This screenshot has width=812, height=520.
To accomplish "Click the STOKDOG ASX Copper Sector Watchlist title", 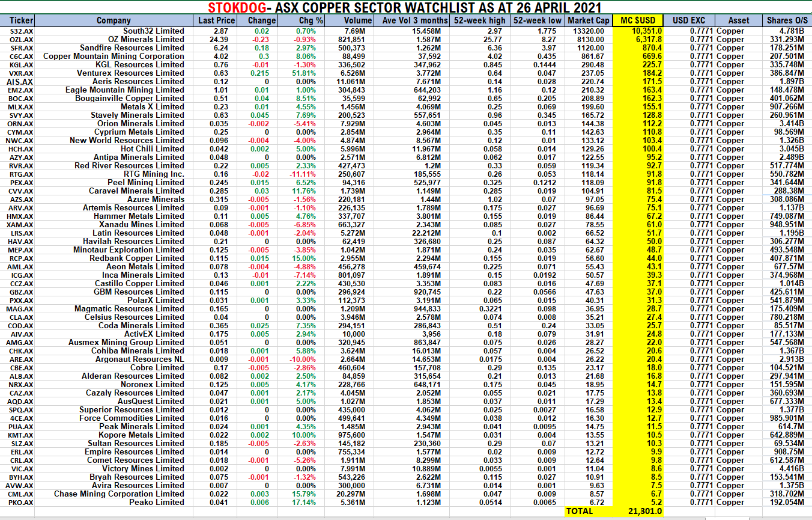I will [404, 8].
